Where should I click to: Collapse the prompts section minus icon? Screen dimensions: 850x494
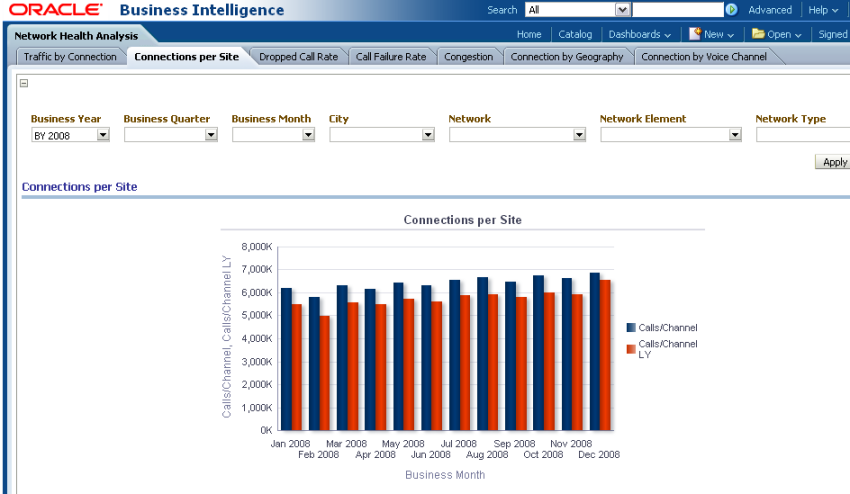coord(24,83)
